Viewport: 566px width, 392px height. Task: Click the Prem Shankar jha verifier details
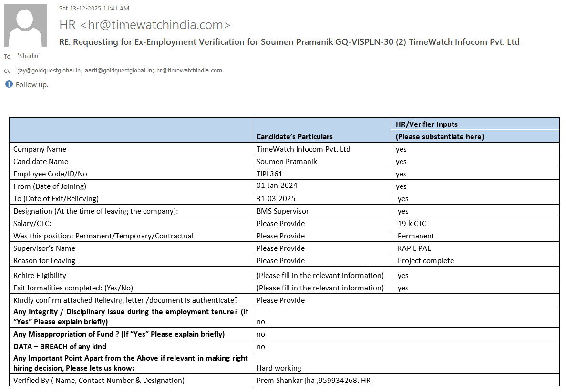[313, 381]
